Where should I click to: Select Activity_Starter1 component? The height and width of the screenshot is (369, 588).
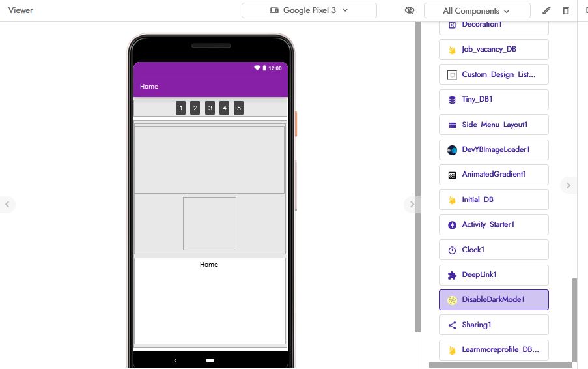(494, 225)
